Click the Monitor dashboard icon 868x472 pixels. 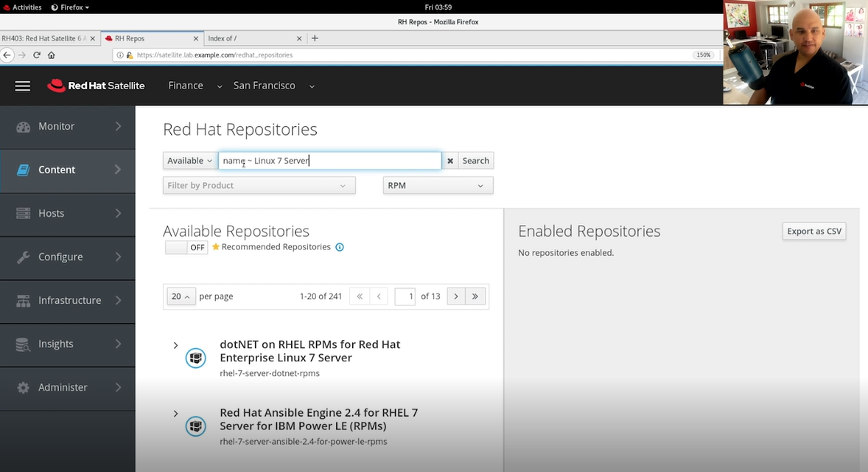24,127
